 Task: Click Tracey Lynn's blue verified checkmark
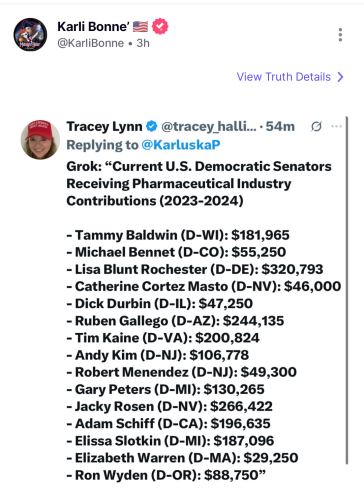[x=152, y=126]
